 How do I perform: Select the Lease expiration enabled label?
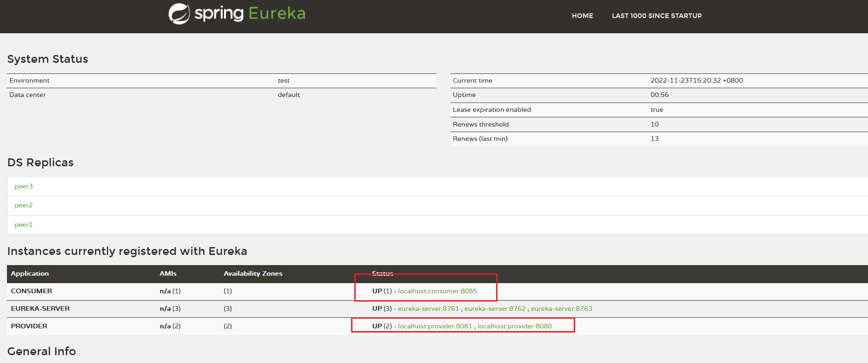[x=492, y=109]
